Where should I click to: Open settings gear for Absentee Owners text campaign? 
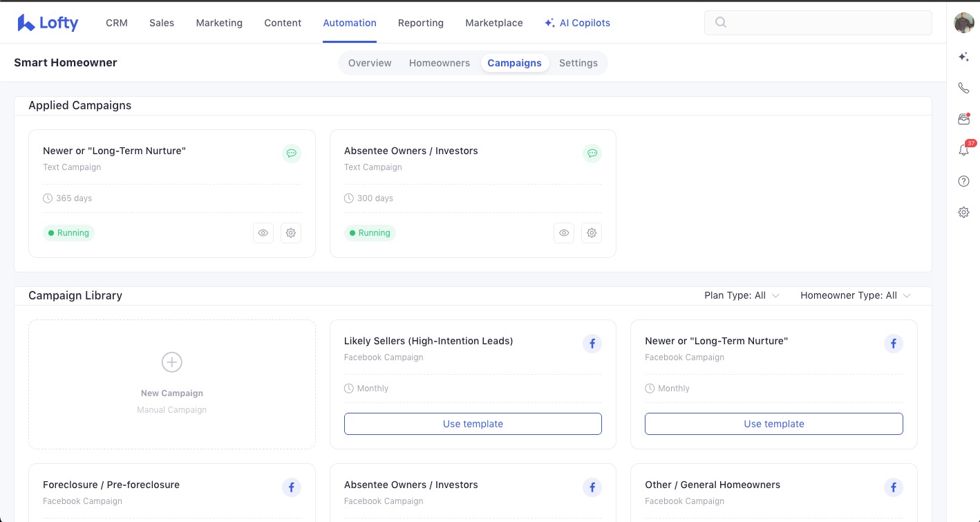point(592,233)
